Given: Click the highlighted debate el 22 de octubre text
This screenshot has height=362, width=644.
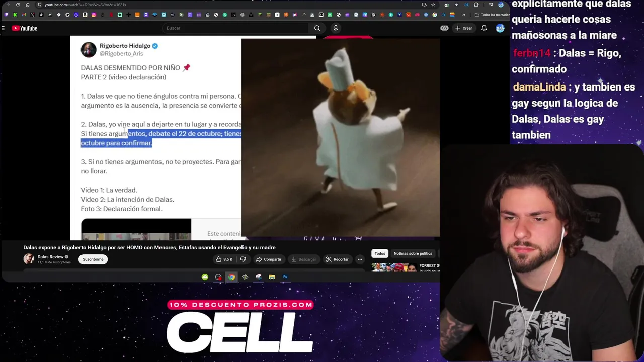Looking at the screenshot, I should click(185, 134).
